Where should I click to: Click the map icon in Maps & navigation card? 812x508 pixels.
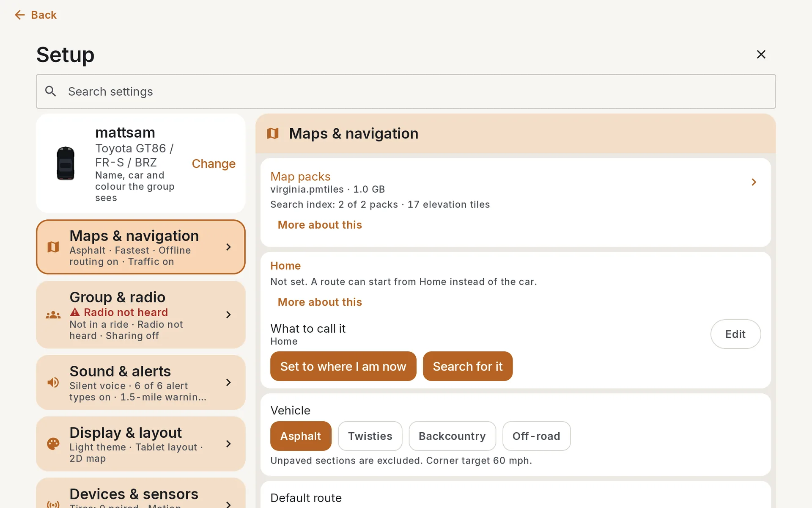pos(53,247)
